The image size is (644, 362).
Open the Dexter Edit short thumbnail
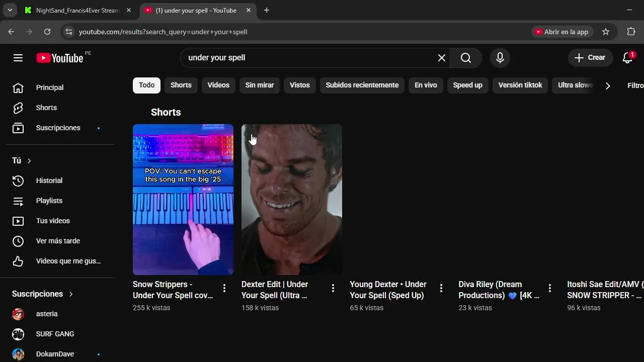pos(292,200)
